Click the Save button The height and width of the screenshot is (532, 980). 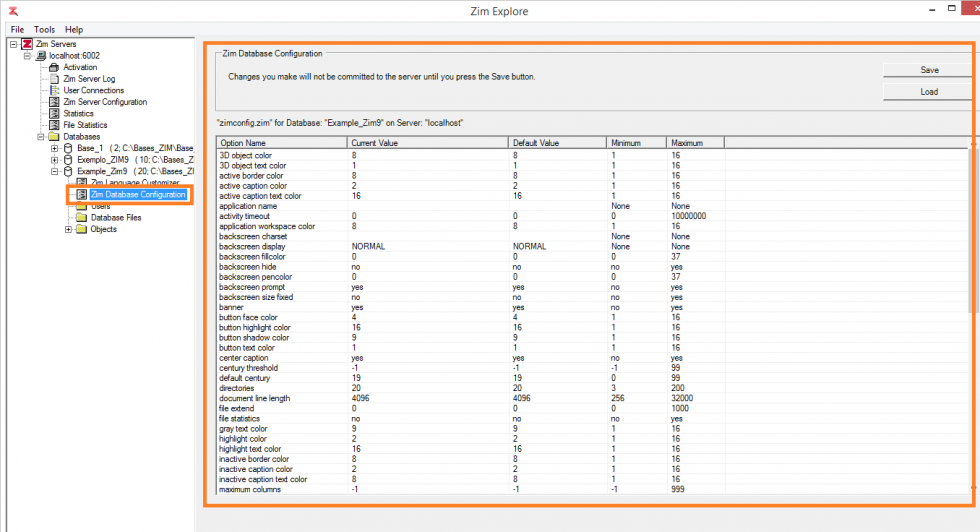point(929,70)
